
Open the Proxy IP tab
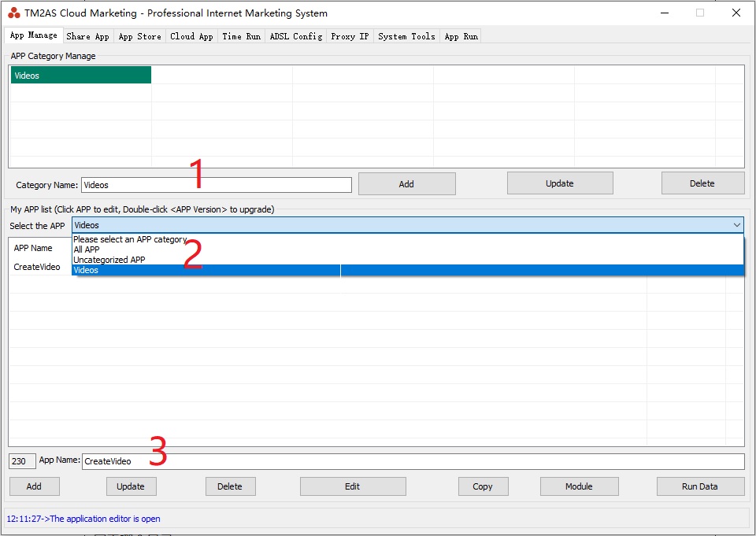pos(350,36)
